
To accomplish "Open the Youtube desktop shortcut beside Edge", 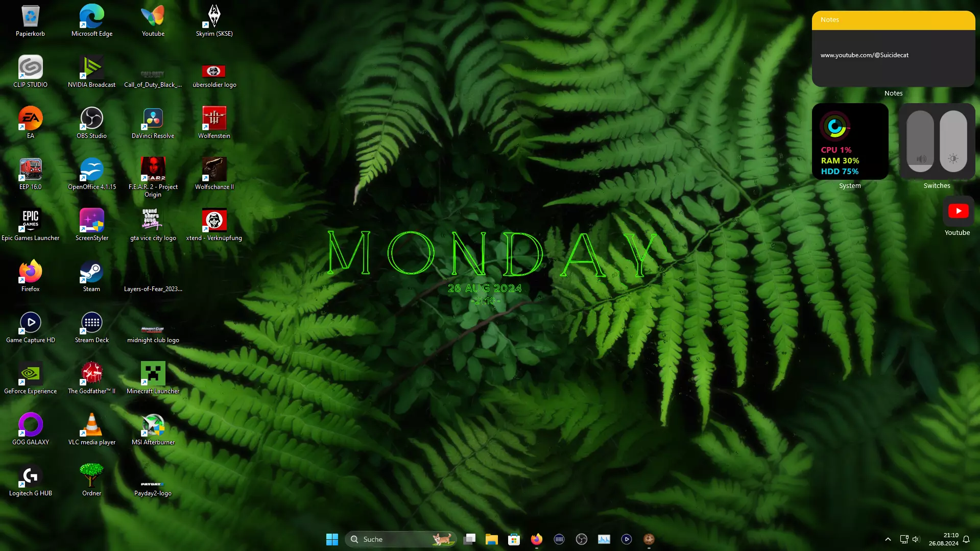I will point(153,20).
